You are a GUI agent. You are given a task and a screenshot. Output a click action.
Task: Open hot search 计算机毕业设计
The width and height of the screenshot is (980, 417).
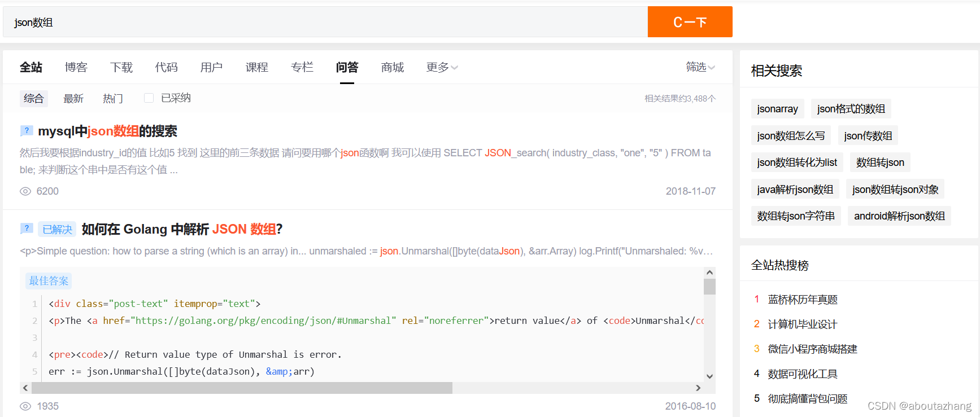tap(803, 324)
